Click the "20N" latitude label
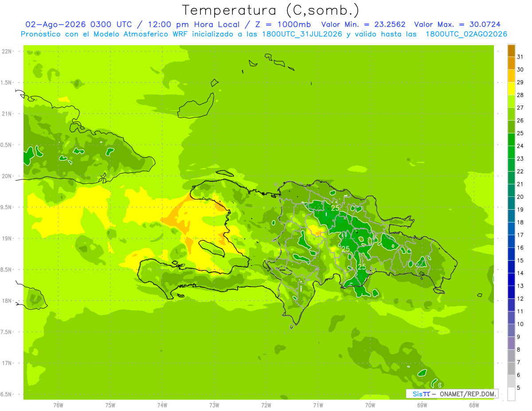Image resolution: width=532 pixels, height=411 pixels. (x=7, y=176)
